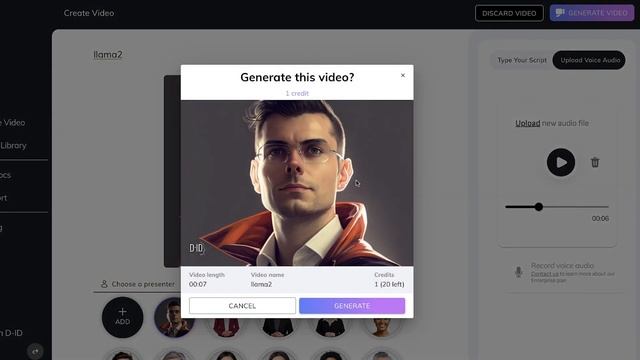Select the red-caped presenter thumbnail
Image resolution: width=640 pixels, height=360 pixels.
pyautogui.click(x=174, y=317)
